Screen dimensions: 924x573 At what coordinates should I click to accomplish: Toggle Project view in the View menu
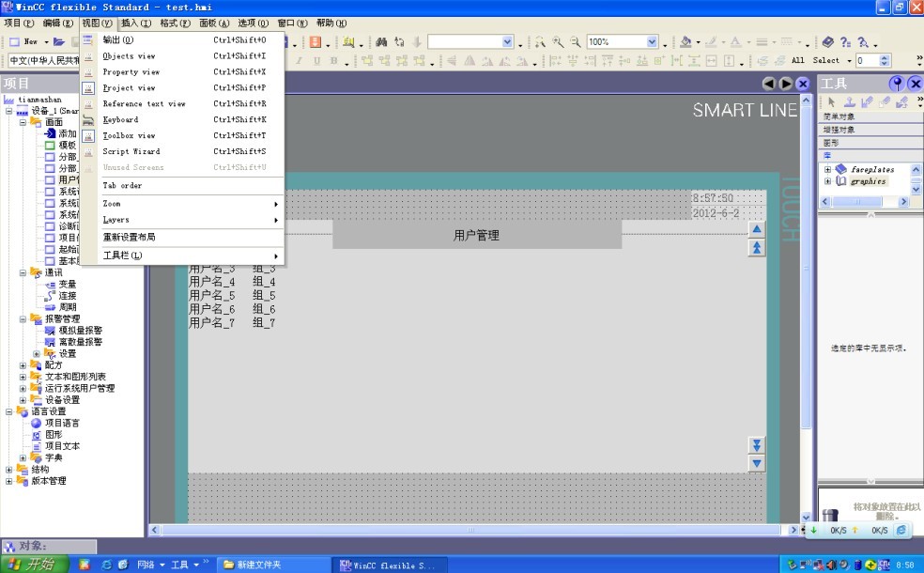point(183,88)
